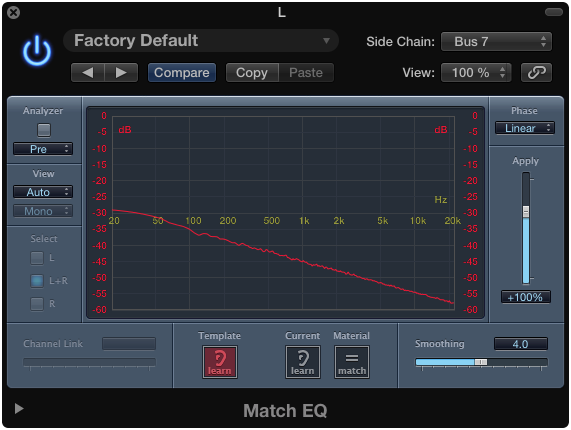
Task: Click the Paste button
Action: pos(306,72)
